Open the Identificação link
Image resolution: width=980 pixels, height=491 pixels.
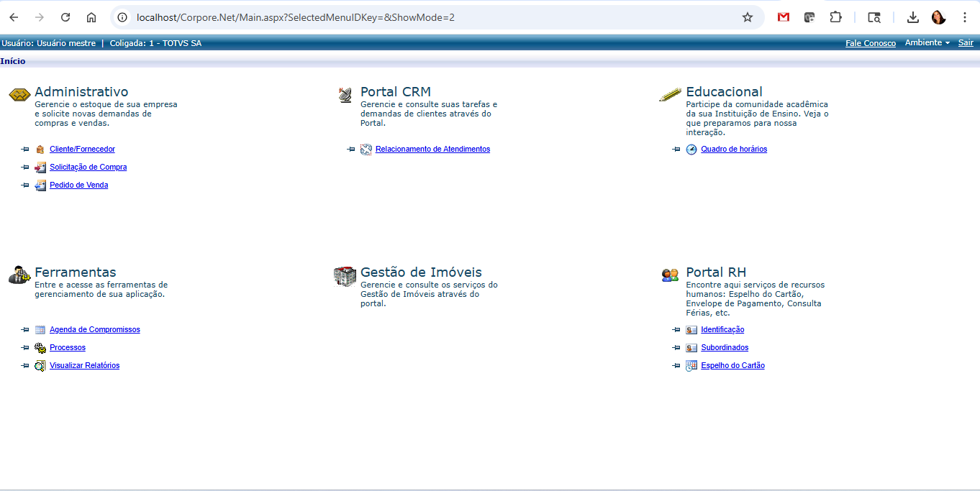(x=722, y=330)
